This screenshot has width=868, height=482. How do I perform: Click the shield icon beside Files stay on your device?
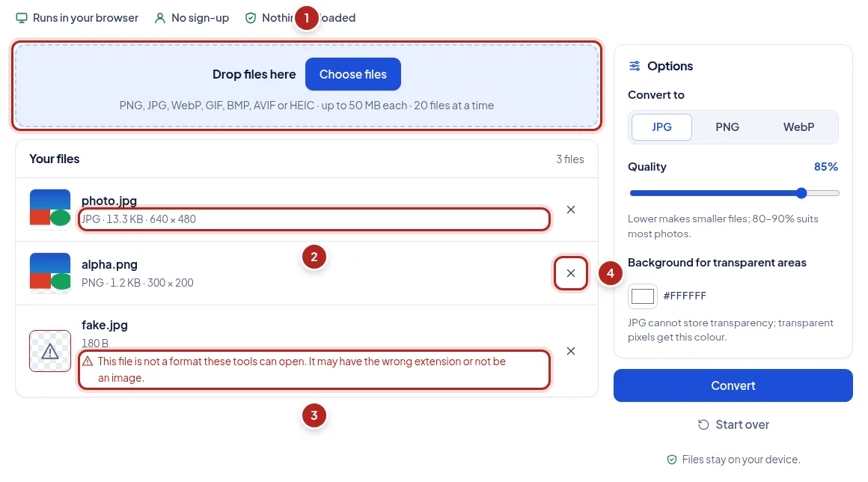click(x=672, y=460)
